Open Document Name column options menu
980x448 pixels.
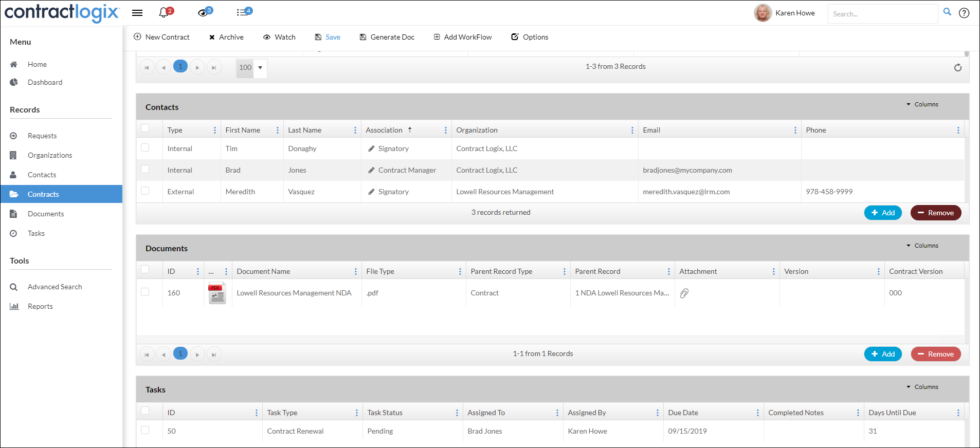[x=356, y=271]
